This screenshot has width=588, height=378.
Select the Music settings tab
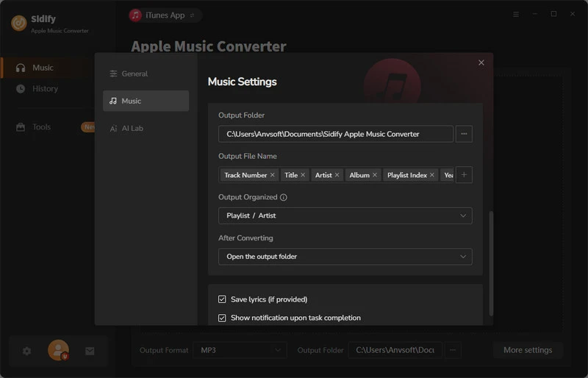(x=146, y=101)
